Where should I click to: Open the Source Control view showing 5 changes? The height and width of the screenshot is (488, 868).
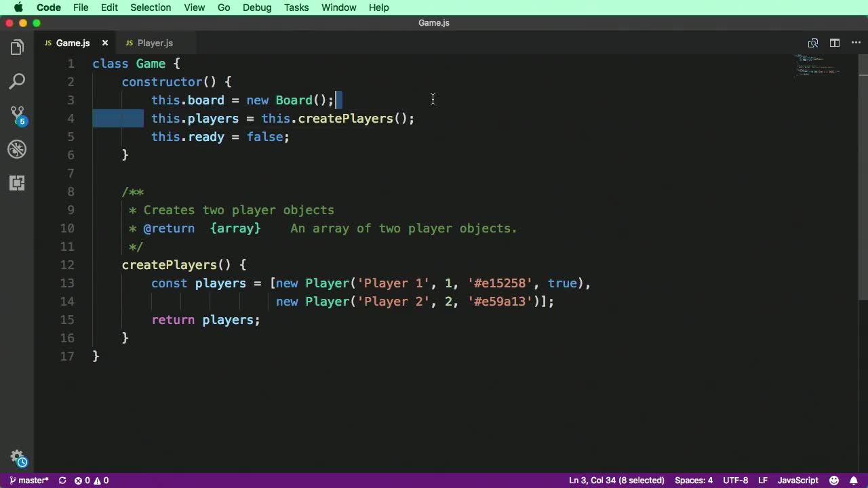17,114
